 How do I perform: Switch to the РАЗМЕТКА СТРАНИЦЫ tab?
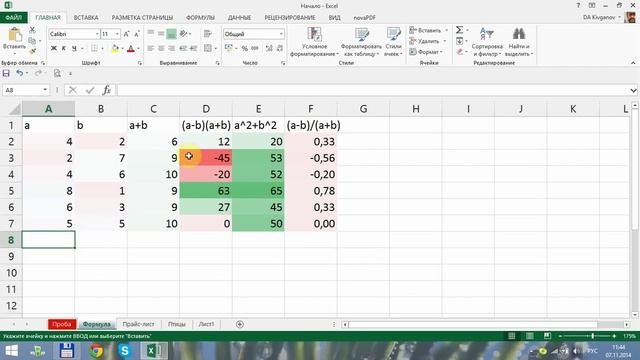coord(142,18)
